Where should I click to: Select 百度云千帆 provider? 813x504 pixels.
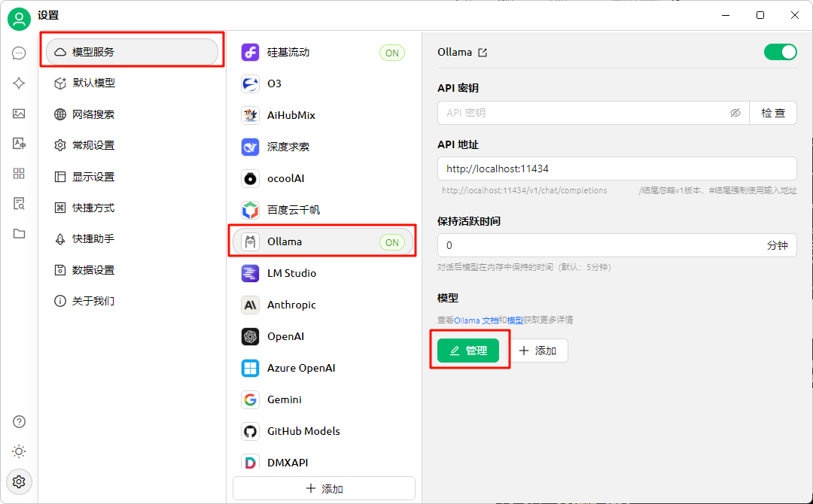coord(324,211)
